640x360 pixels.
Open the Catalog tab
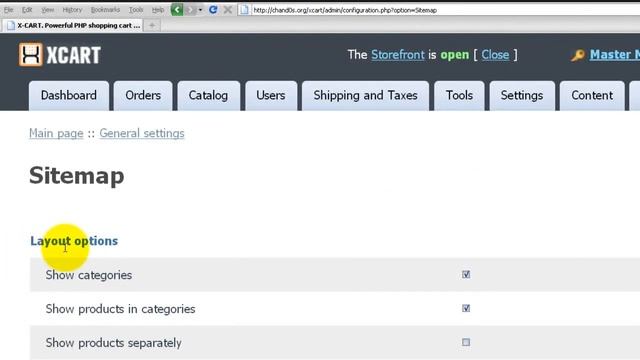tap(208, 96)
